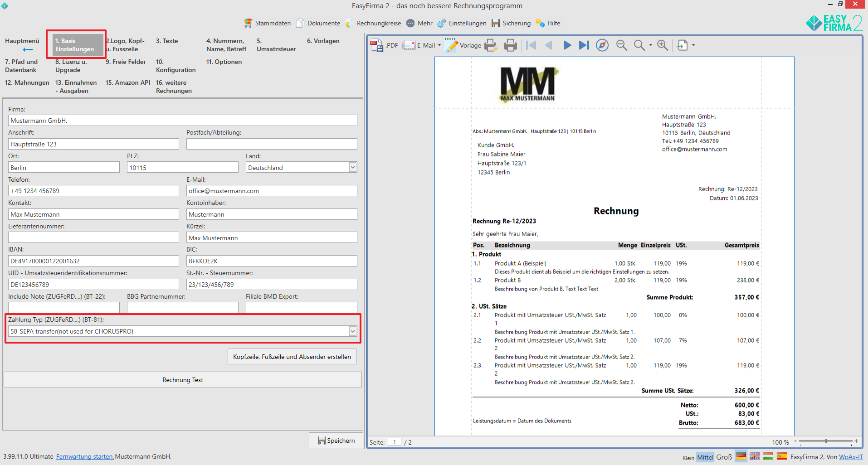868x465 pixels.
Task: Switch language with British flag
Action: click(755, 456)
